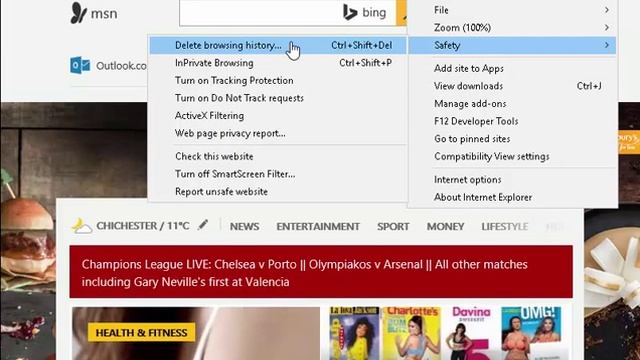Open Web page privacy report
The width and height of the screenshot is (640, 360).
pos(278,133)
